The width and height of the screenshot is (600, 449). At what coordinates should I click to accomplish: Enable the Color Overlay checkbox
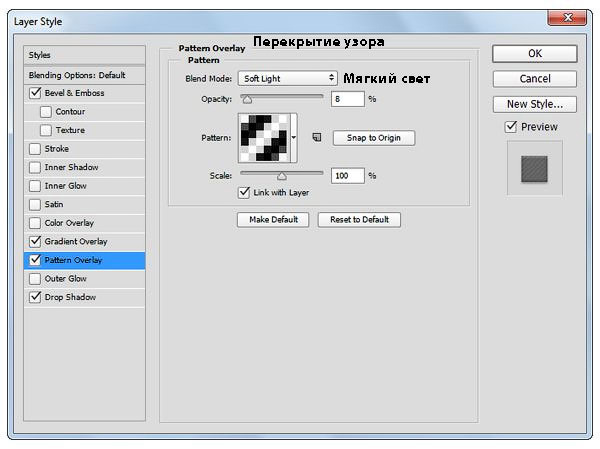point(35,223)
